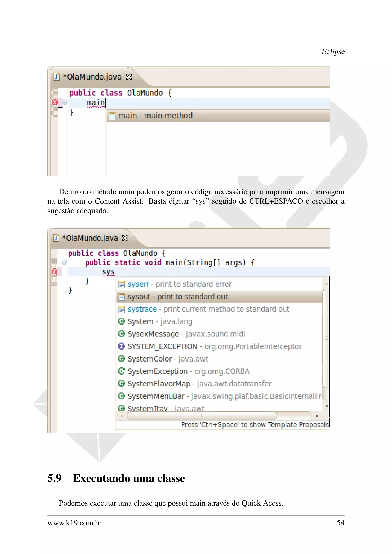The height and width of the screenshot is (554, 392).
Task: Close the second *OlaMundo.java editor tab
Action: coord(125,238)
